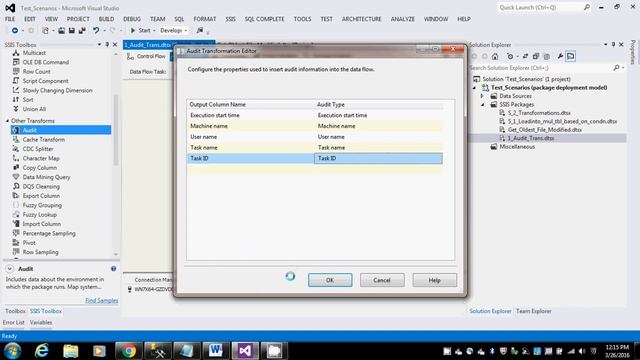This screenshot has height=360, width=640.
Task: Select the Fuzzy Lookup transform
Action: (x=40, y=215)
